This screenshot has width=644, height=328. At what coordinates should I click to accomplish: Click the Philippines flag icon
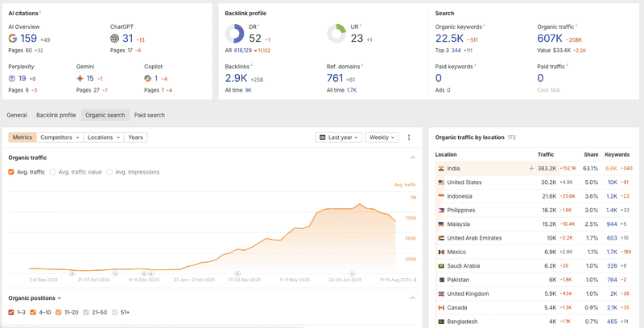(441, 211)
